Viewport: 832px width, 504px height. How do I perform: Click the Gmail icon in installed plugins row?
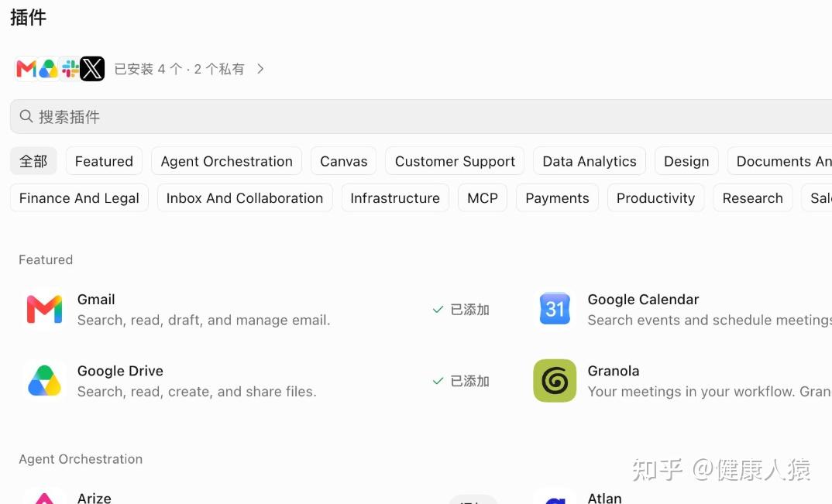tap(26, 69)
